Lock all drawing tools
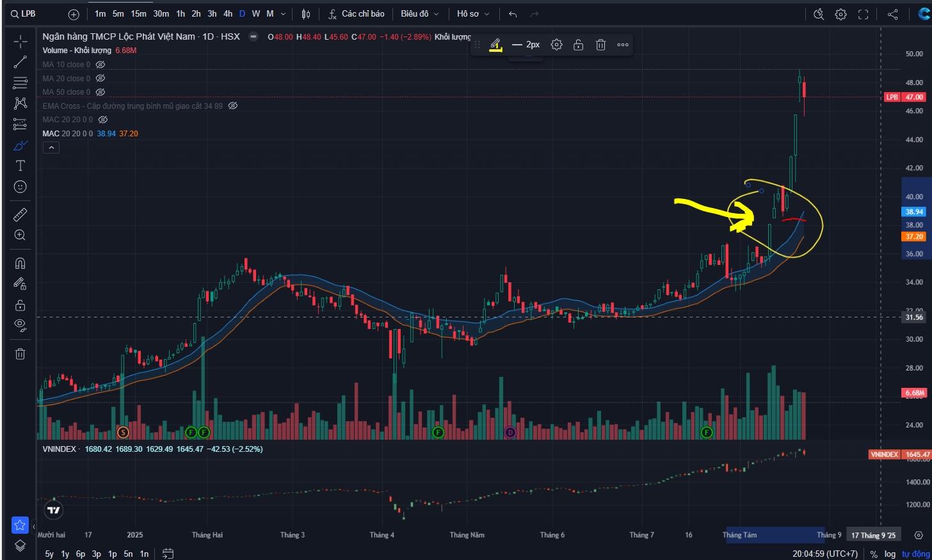This screenshot has height=560, width=932. point(20,305)
